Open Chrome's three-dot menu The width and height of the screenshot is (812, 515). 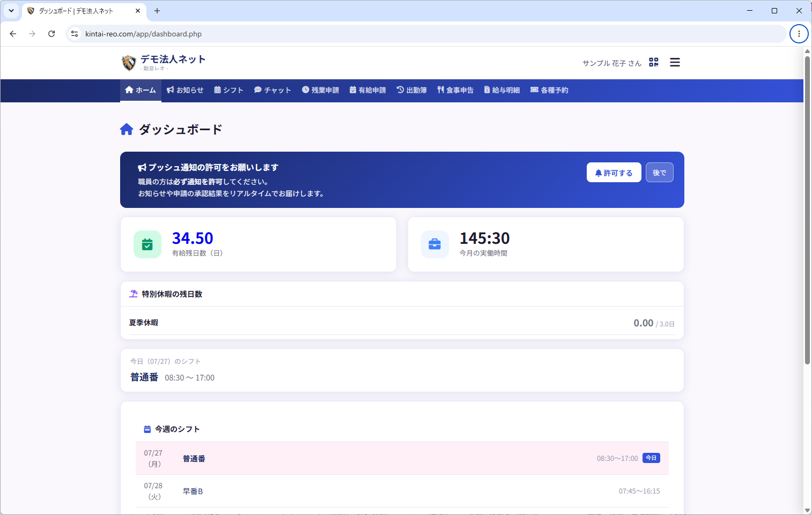click(x=799, y=34)
